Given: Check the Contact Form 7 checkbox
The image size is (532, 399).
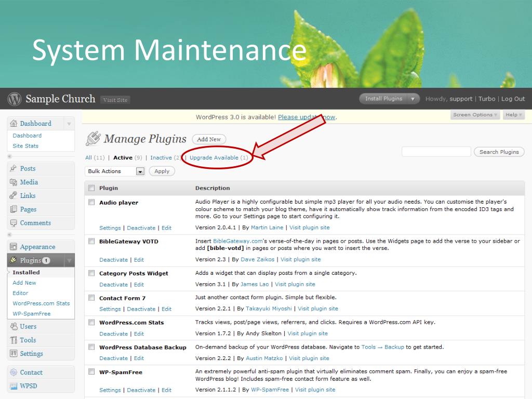Looking at the screenshot, I should coord(91,298).
